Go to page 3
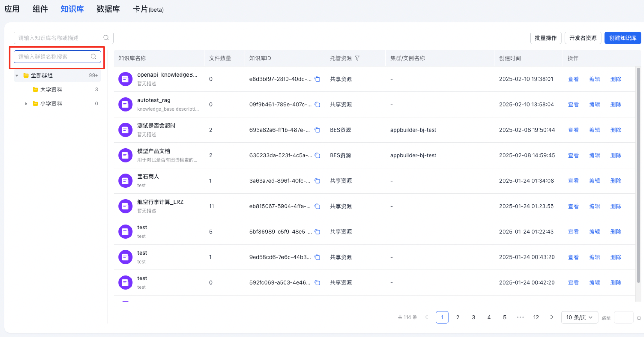644x337 pixels. [x=473, y=317]
